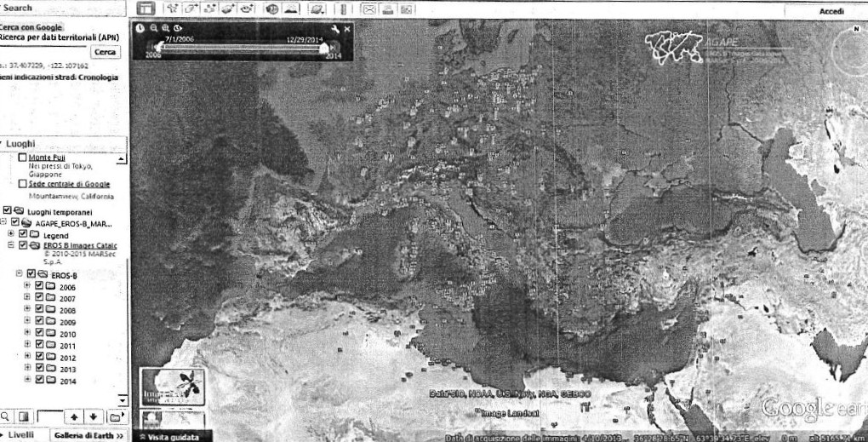Open the Cronologia search history link
This screenshot has width=868, height=442.
point(98,77)
